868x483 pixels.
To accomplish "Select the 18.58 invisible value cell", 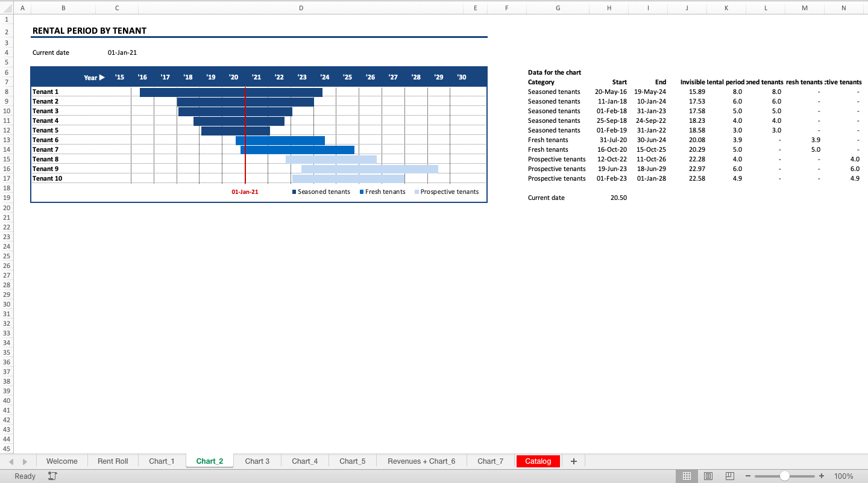I will [687, 130].
